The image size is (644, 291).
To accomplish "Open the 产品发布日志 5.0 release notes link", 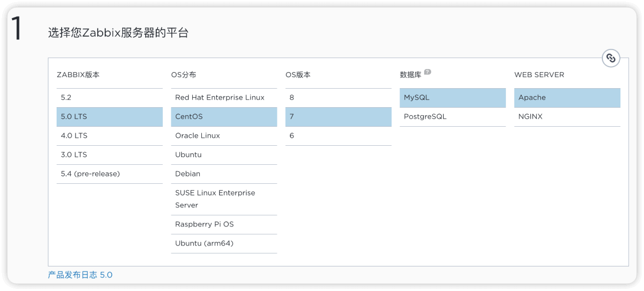I will [x=80, y=275].
